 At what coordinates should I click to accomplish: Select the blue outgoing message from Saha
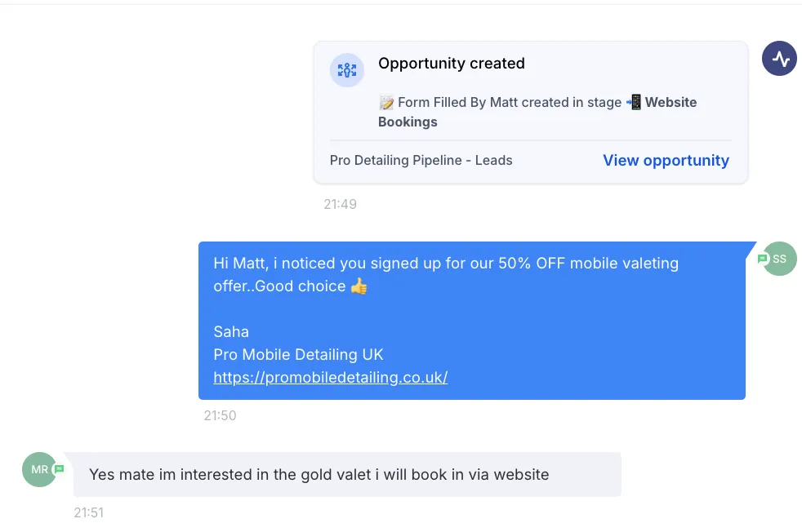(471, 321)
